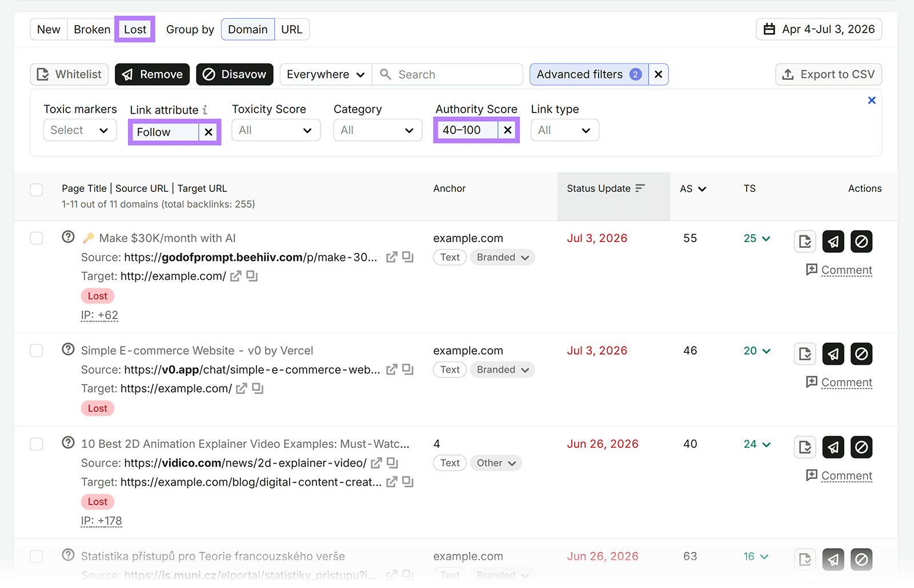Open the Toxicity Score dropdown
Screen dimensions: 914x588
276,130
